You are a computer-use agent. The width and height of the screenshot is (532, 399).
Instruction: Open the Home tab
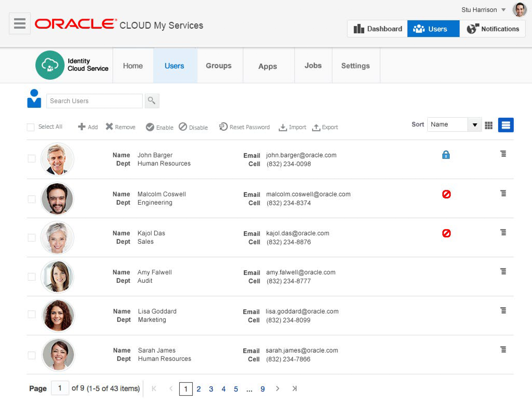click(x=133, y=66)
